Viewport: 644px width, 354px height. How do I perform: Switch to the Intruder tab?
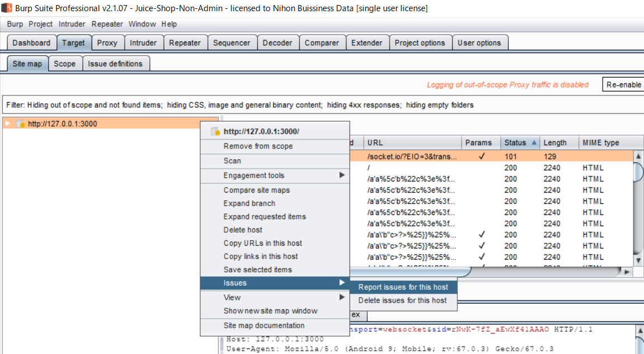pos(143,42)
